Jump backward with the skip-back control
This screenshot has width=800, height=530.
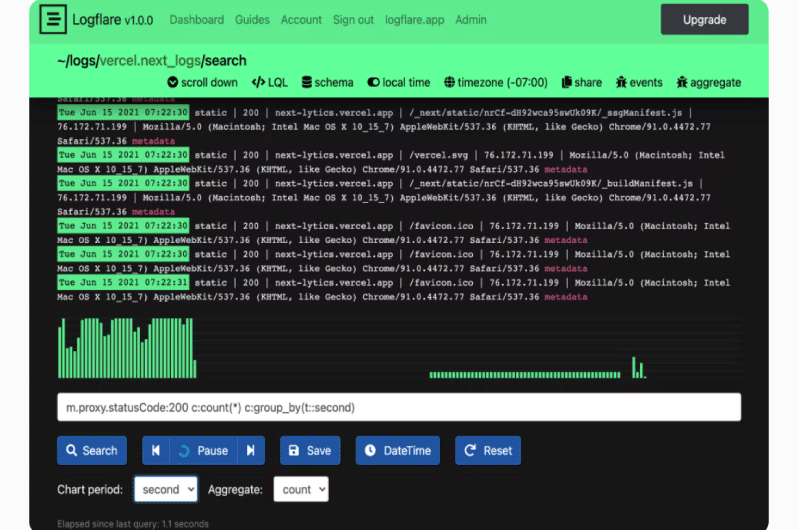click(156, 450)
